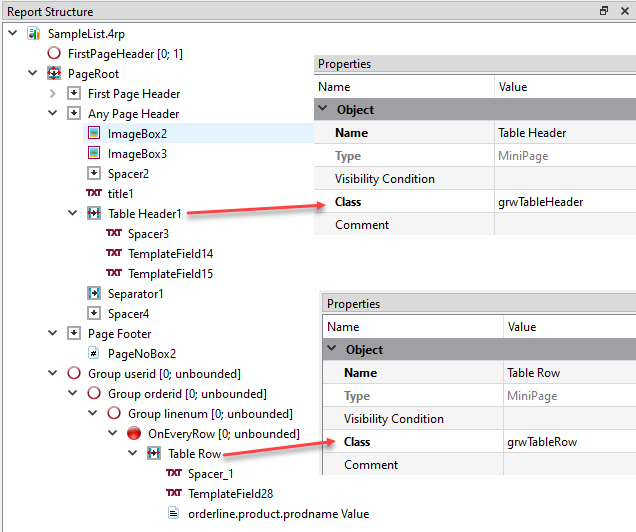Image resolution: width=636 pixels, height=532 pixels.
Task: Click the Group orderid circle icon
Action: tap(94, 393)
